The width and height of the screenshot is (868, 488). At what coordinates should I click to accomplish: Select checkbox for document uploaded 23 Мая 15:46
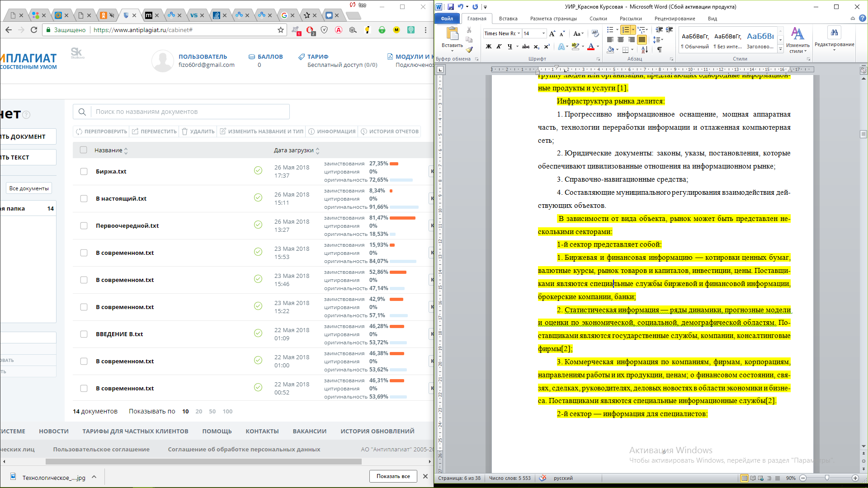coord(84,280)
